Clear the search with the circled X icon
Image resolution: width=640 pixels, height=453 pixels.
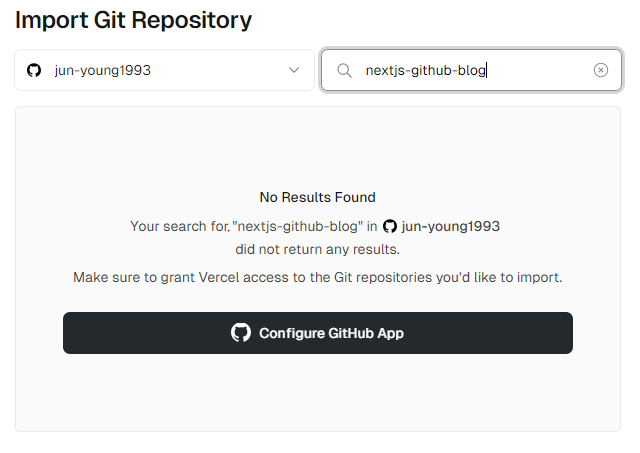601,70
